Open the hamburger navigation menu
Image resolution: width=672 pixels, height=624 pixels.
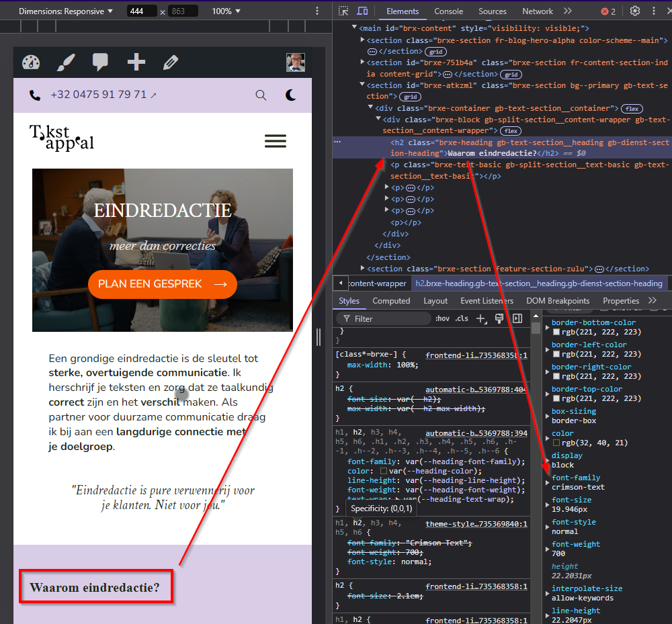pyautogui.click(x=276, y=141)
